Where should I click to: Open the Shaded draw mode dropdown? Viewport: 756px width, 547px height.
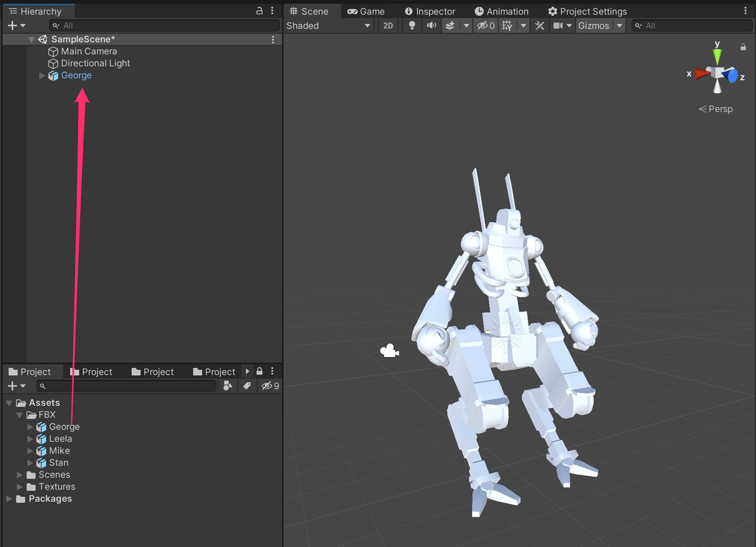[x=329, y=26]
